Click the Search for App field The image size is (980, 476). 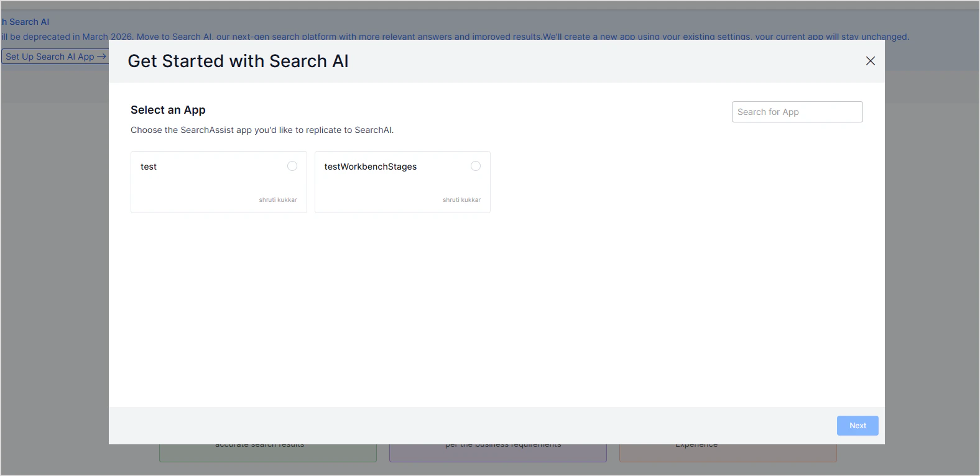click(x=797, y=112)
